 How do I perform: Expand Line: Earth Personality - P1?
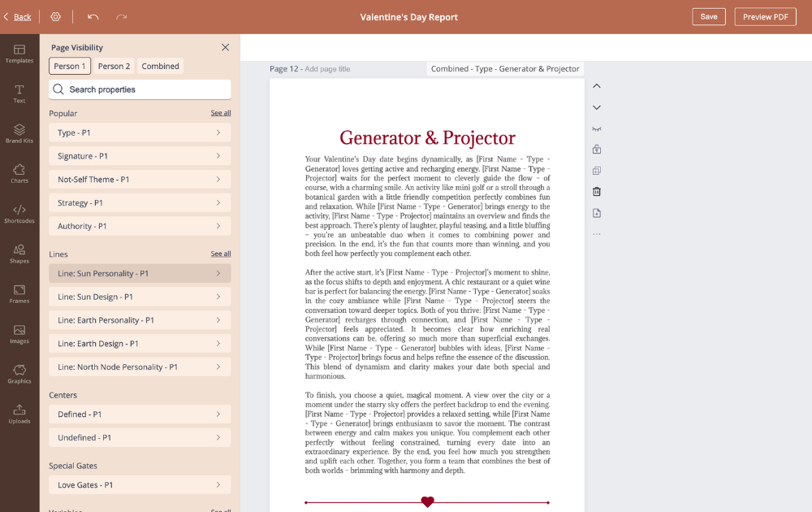(x=140, y=320)
